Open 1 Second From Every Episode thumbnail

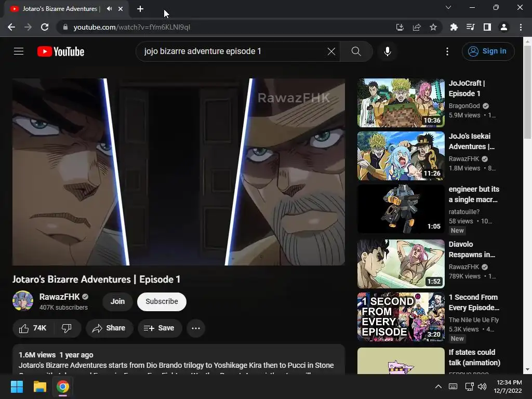(x=401, y=317)
